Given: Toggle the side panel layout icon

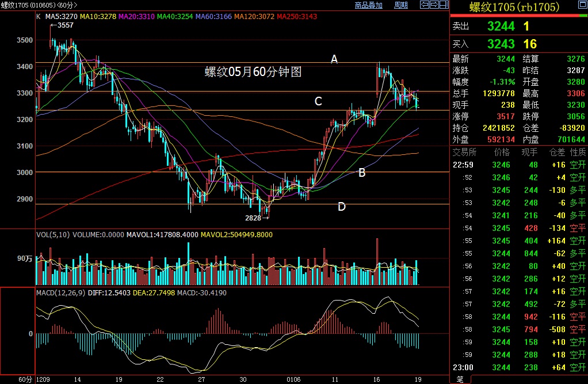Looking at the screenshot, I should [x=442, y=5].
